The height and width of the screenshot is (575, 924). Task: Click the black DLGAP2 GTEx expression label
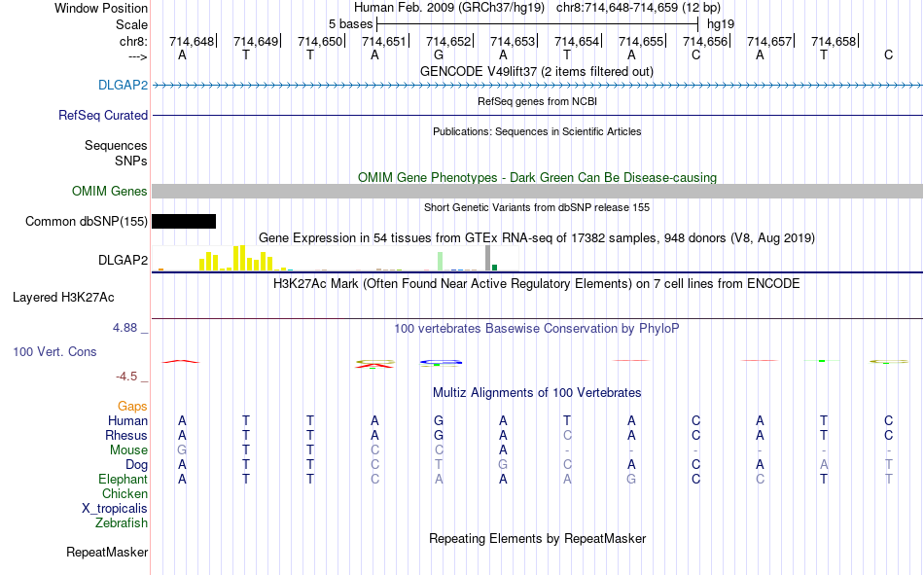(123, 260)
